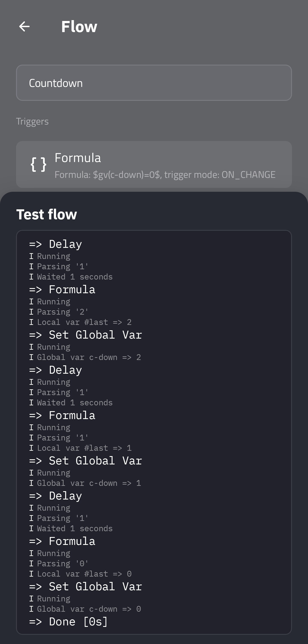Click 'Global var c-down => 2' log line
308x644 pixels.
pos(85,357)
